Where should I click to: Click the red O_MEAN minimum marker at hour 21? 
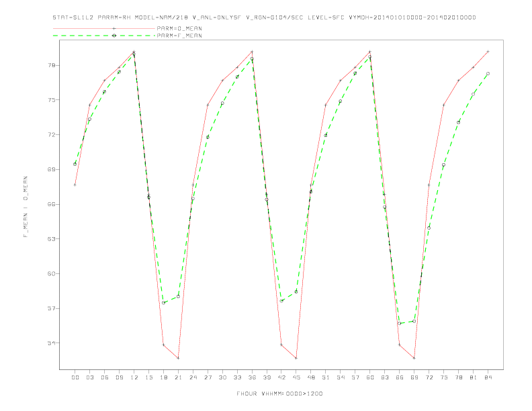178,358
